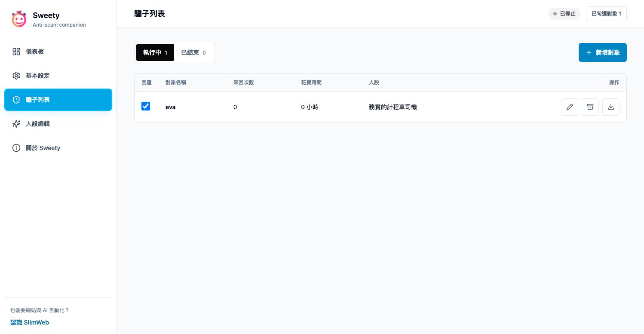The image size is (644, 334).
Task: Click the persona 務實的計程車司機 cell
Action: [393, 107]
